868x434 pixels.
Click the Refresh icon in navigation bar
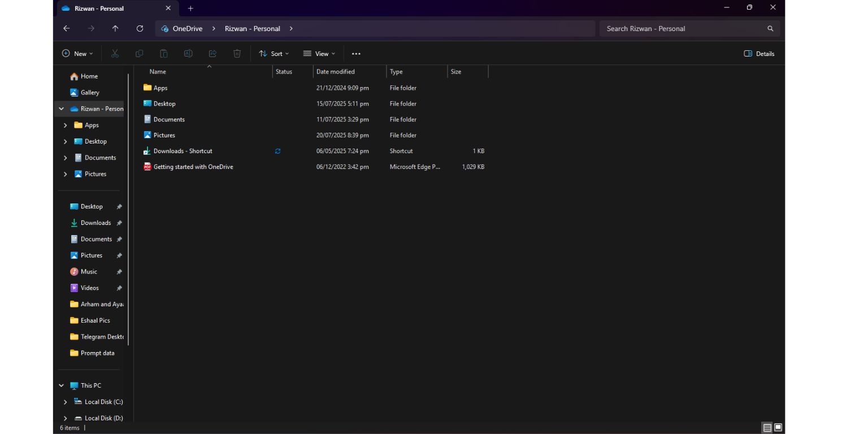[140, 29]
